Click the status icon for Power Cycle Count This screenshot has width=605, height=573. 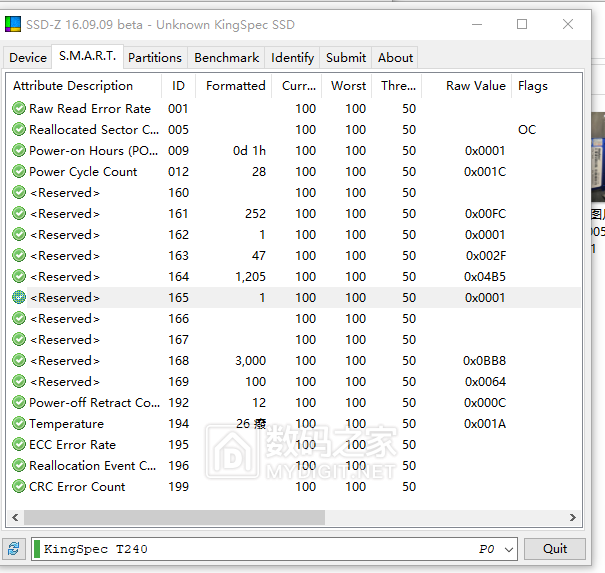click(x=19, y=171)
